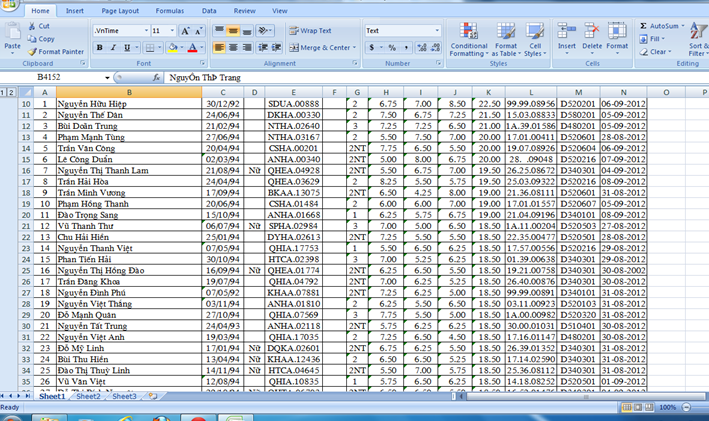The width and height of the screenshot is (709, 421).
Task: Click AutoSum sigma button
Action: [x=659, y=26]
